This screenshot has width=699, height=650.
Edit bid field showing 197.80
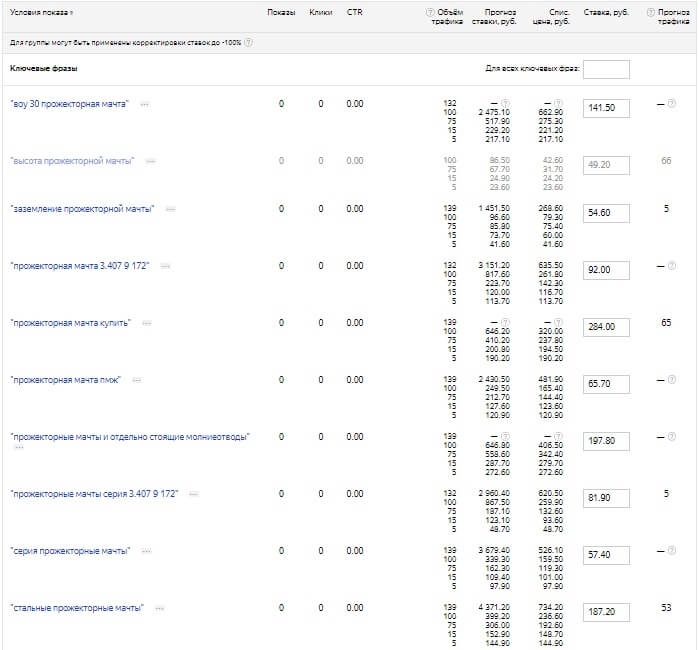606,441
